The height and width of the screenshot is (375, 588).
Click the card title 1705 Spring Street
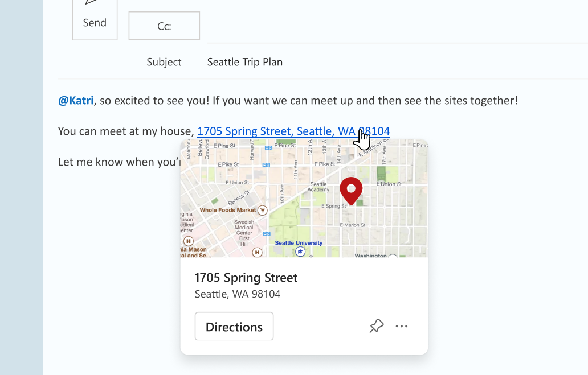[246, 278]
